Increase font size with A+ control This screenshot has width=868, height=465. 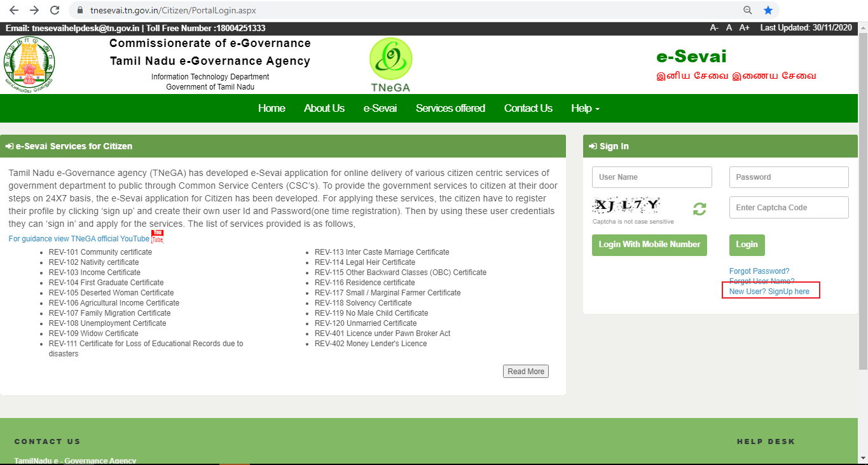(x=745, y=28)
